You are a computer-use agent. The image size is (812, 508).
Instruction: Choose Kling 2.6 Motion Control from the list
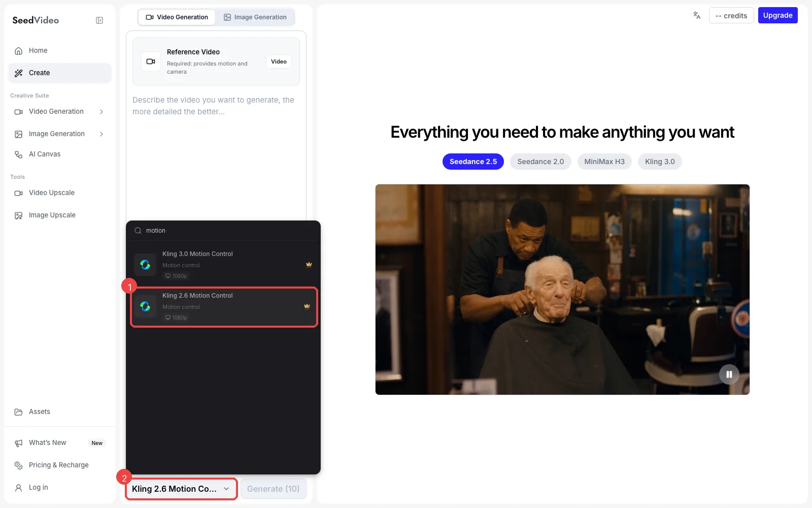(224, 307)
